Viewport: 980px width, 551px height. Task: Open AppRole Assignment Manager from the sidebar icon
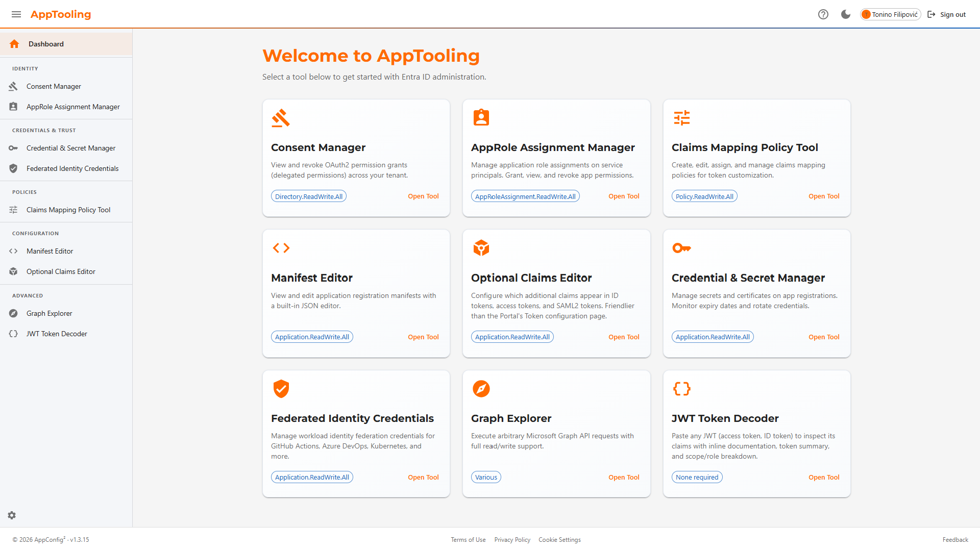click(13, 107)
